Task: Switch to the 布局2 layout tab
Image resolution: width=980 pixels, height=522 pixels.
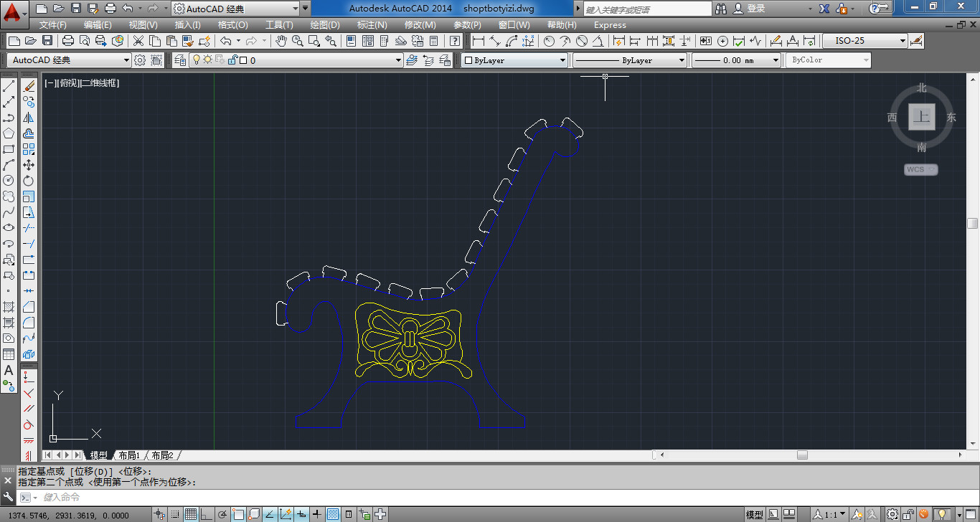Action: (162, 455)
